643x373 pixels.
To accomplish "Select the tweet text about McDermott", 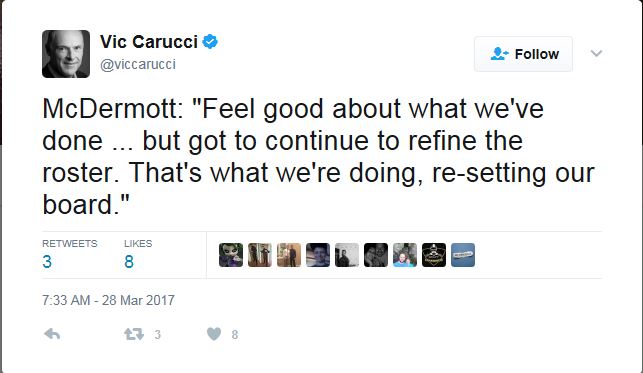I will click(x=318, y=157).
